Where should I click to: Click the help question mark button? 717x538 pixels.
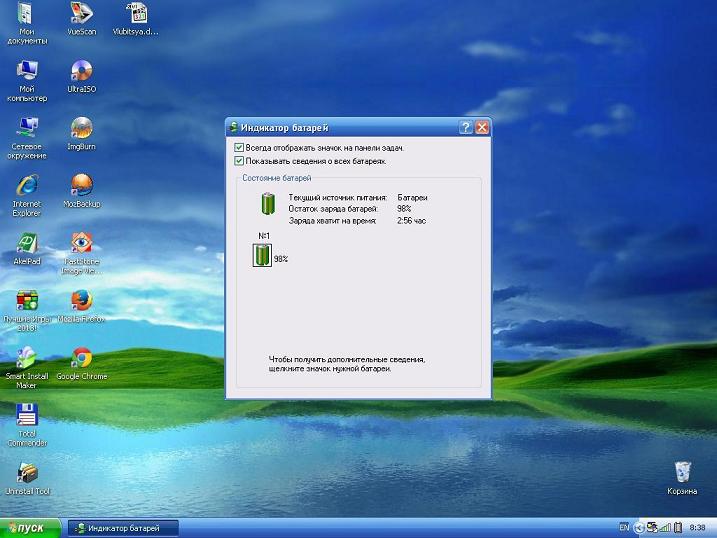[465, 127]
